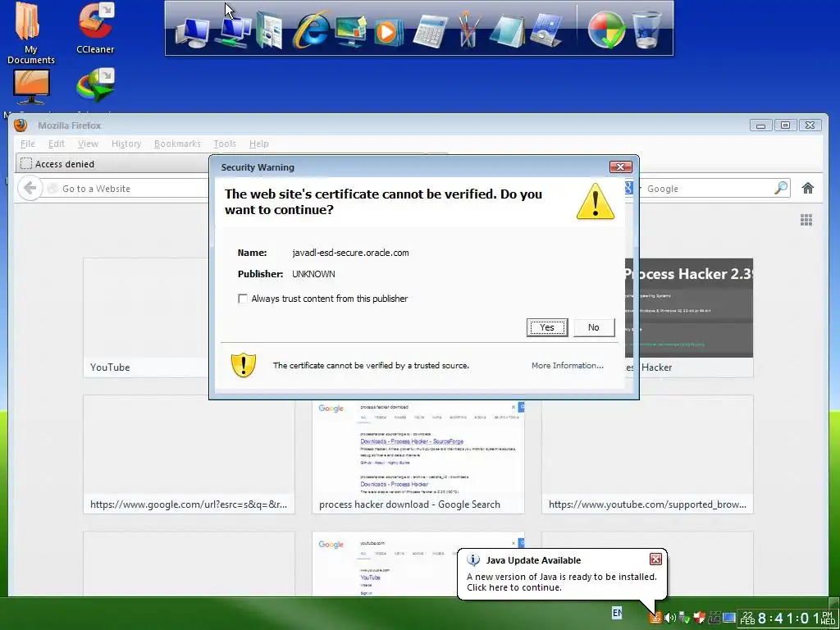This screenshot has height=630, width=840.
Task: Click Safely Remove Hardware tray icon
Action: pyautogui.click(x=684, y=618)
